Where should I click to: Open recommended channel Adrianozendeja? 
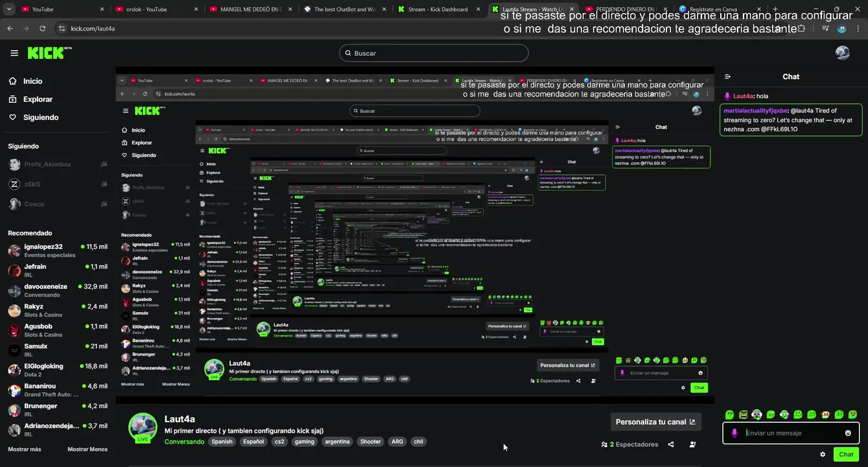pyautogui.click(x=57, y=429)
